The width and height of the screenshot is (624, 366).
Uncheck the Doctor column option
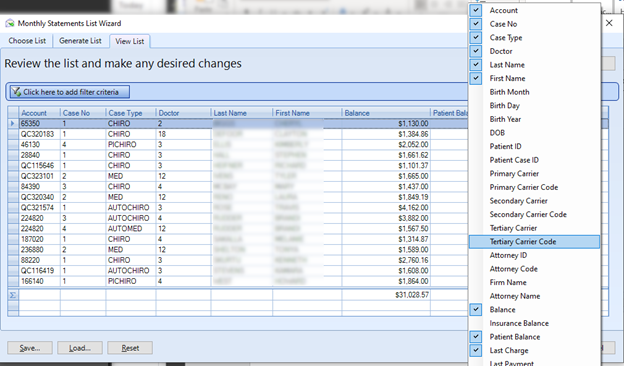pos(476,51)
